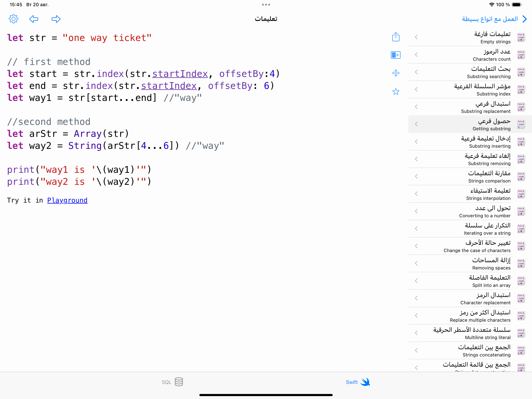
Task: Open the Removing spaces item
Action: coord(470,263)
